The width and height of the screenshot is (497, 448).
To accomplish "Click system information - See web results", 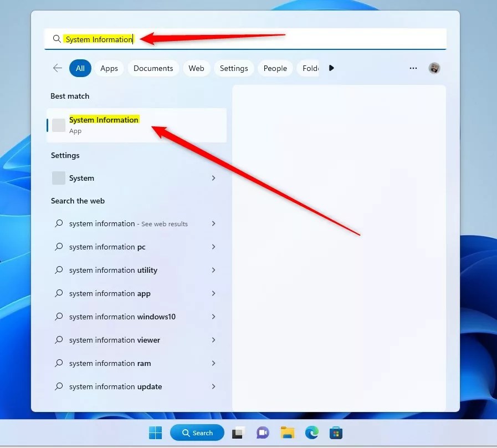I will [x=128, y=223].
